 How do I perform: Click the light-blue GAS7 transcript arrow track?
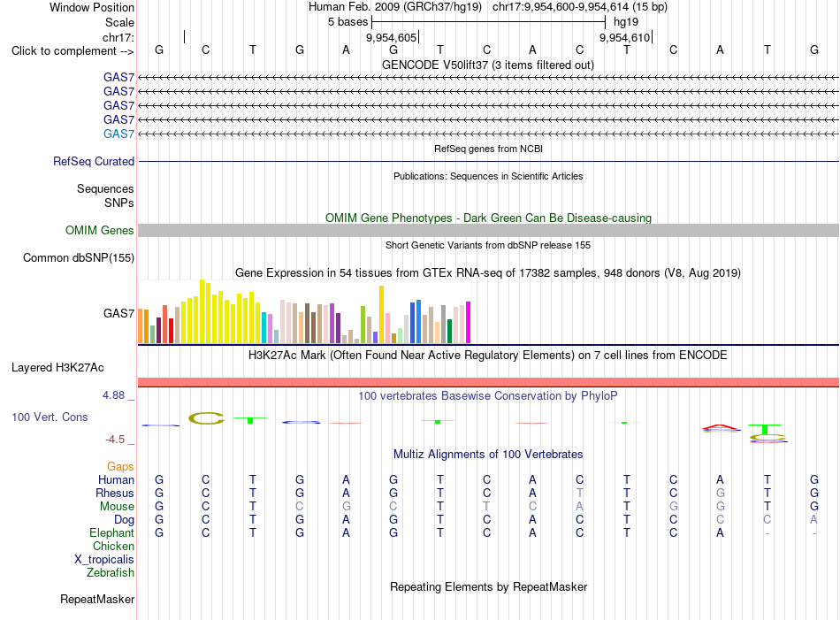pos(488,134)
